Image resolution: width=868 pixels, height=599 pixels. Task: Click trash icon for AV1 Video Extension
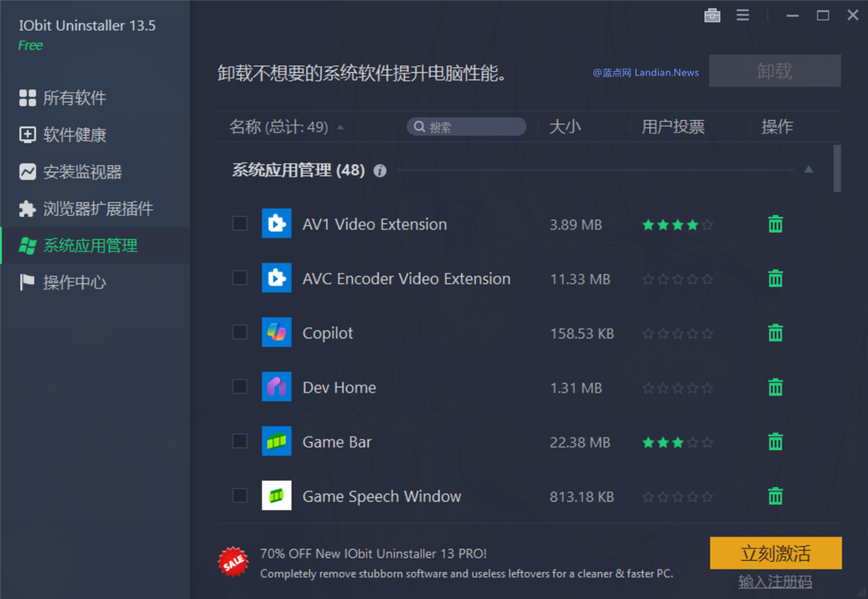(x=775, y=224)
